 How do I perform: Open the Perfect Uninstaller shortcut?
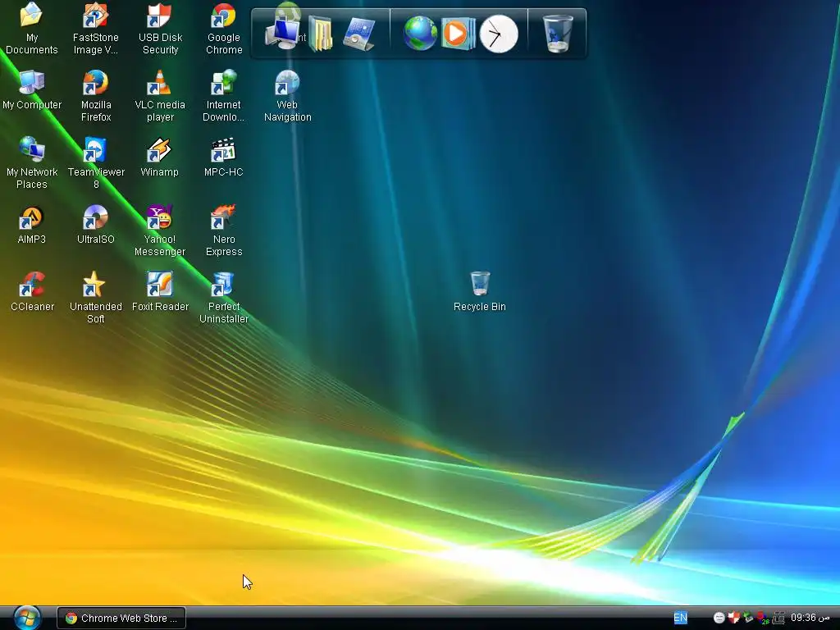pos(223,297)
